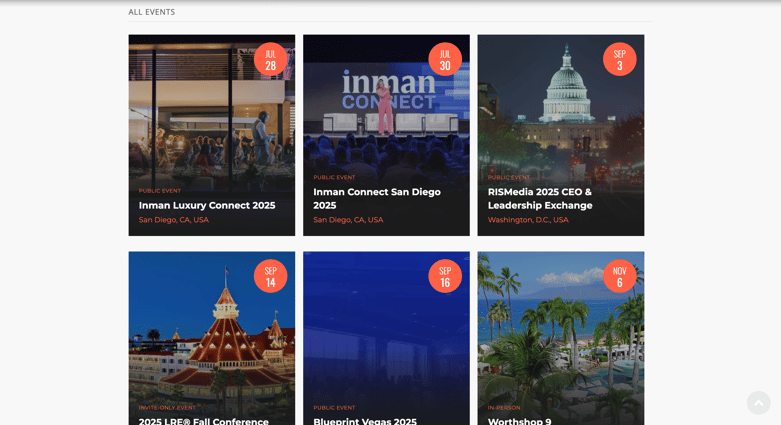Open Inman Luxury Connect 2025 event title
The height and width of the screenshot is (425, 781).
207,205
